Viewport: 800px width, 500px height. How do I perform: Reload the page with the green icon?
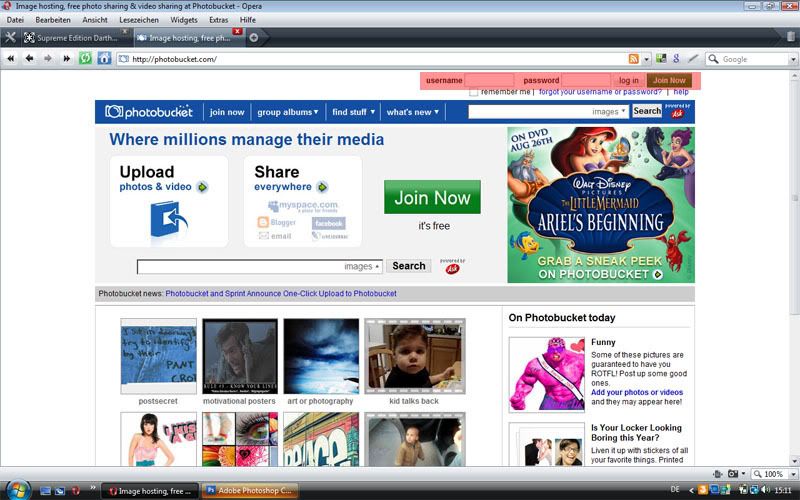85,58
